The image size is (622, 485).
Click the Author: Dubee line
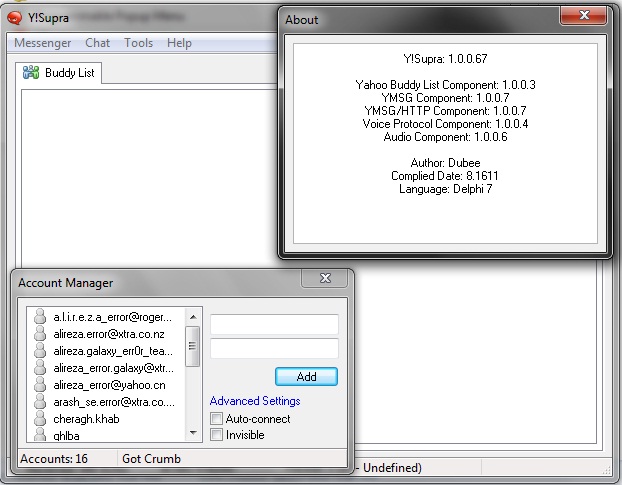tap(445, 163)
